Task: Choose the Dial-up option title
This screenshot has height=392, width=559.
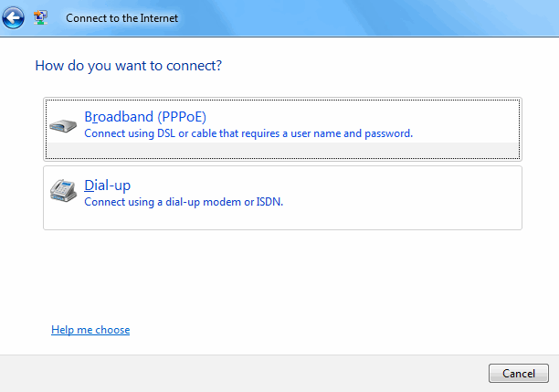Action: pyautogui.click(x=107, y=185)
